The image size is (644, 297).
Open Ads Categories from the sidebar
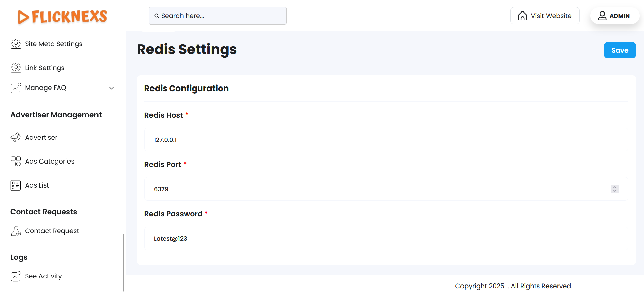pos(50,161)
